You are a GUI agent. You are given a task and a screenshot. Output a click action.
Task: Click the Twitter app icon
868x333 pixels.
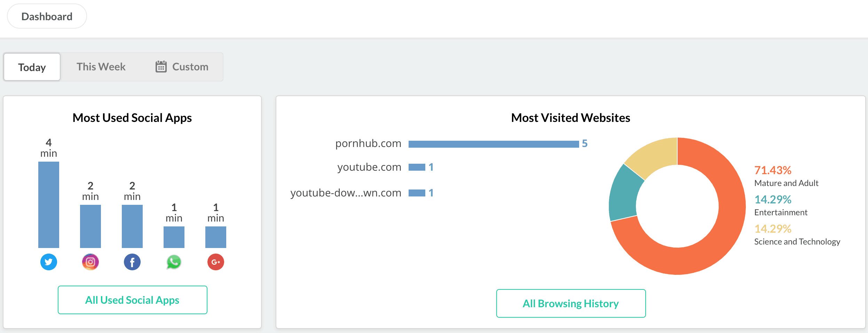click(49, 262)
